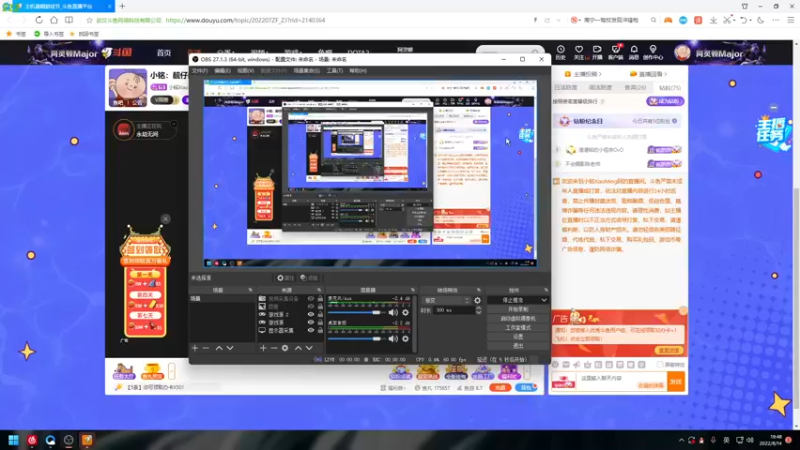Viewport: 800px width, 450px height.
Task: Toggle visibility of the game source 2 row
Action: tap(311, 314)
